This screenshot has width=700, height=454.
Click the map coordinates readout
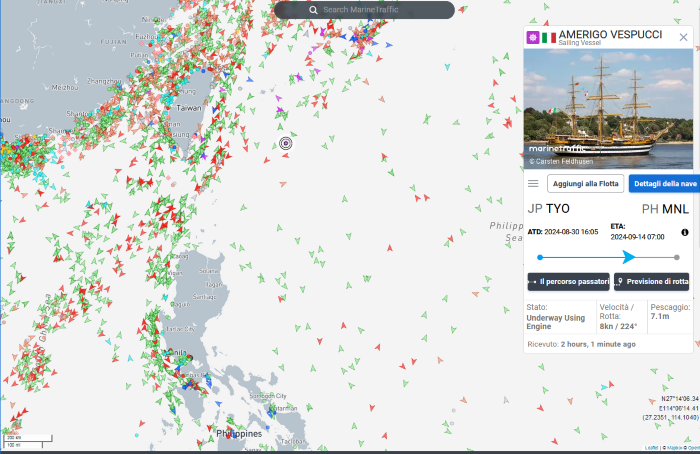click(670, 408)
